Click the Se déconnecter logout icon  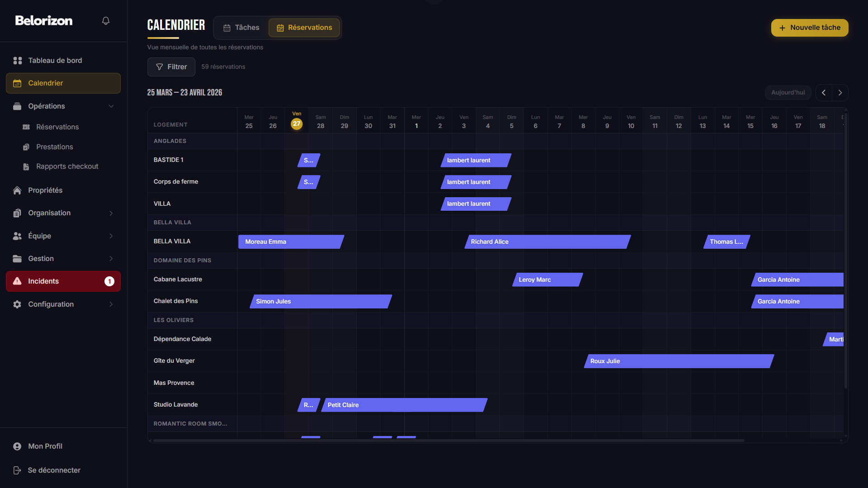pyautogui.click(x=17, y=470)
